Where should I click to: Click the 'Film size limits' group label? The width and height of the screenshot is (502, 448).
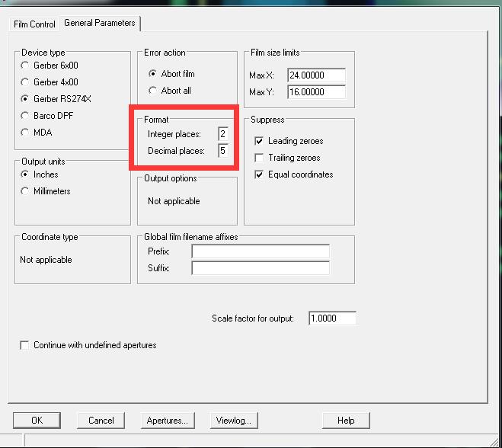click(275, 53)
